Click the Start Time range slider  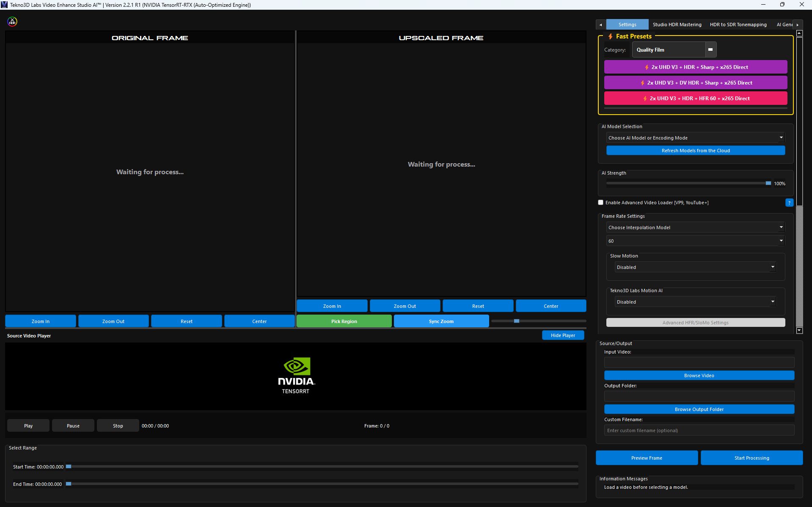tap(322, 466)
